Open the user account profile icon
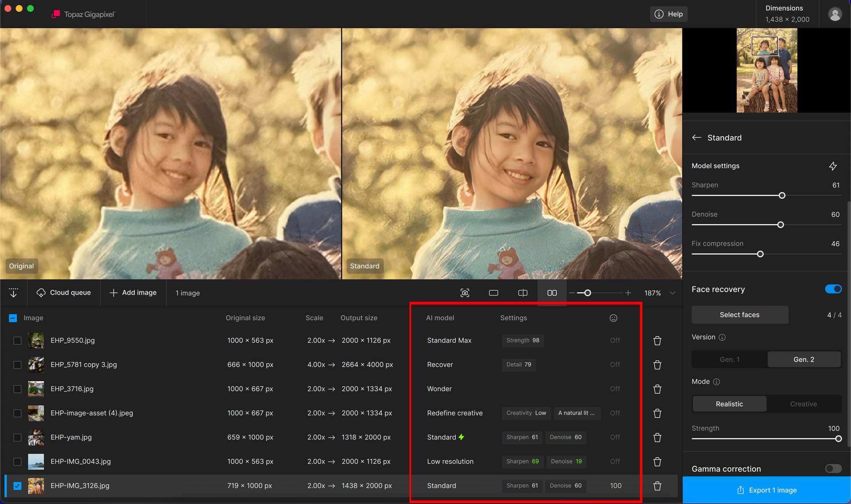 pos(835,14)
